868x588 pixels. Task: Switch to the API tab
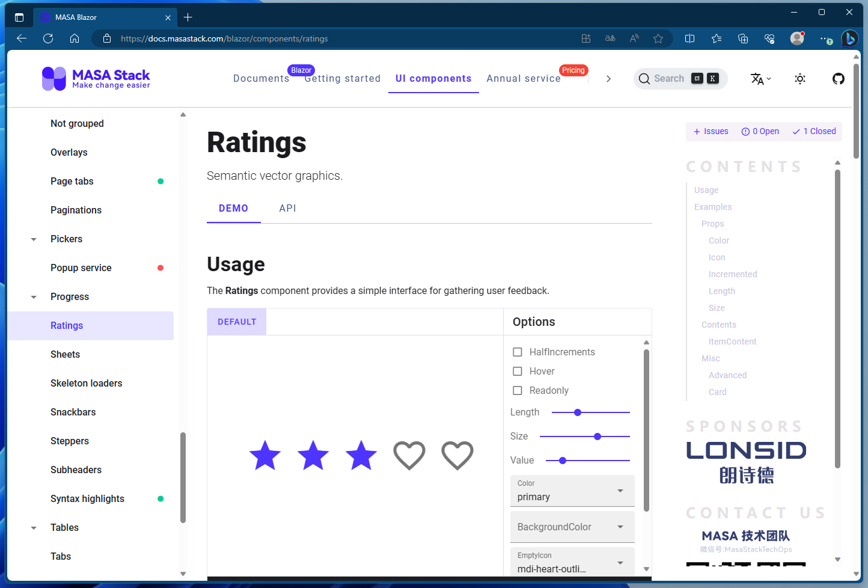pos(287,208)
